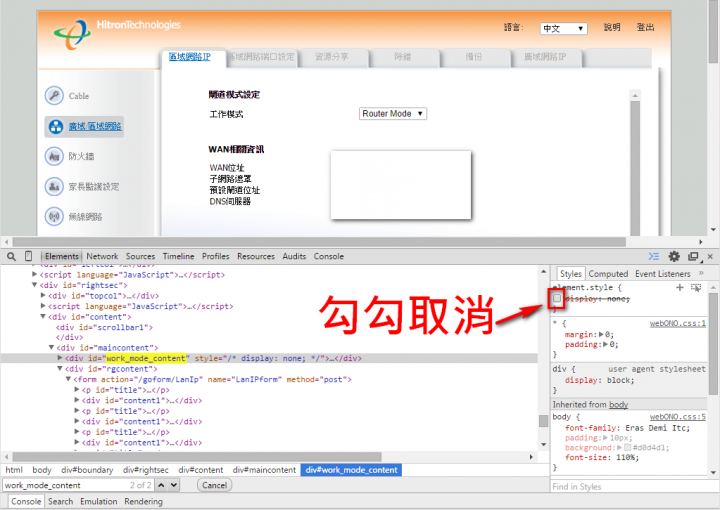Click the DevTools inspect magnifier icon
Image resolution: width=720 pixels, height=510 pixels.
[x=11, y=256]
